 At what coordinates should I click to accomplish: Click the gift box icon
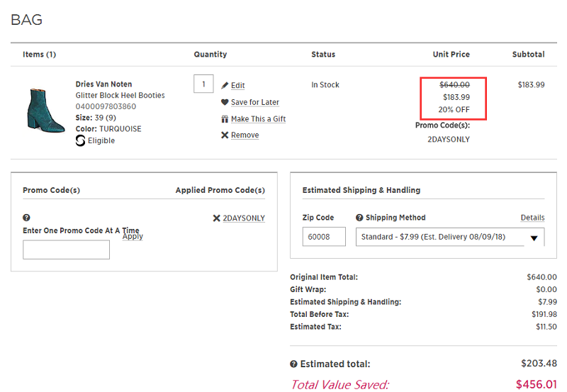click(225, 119)
